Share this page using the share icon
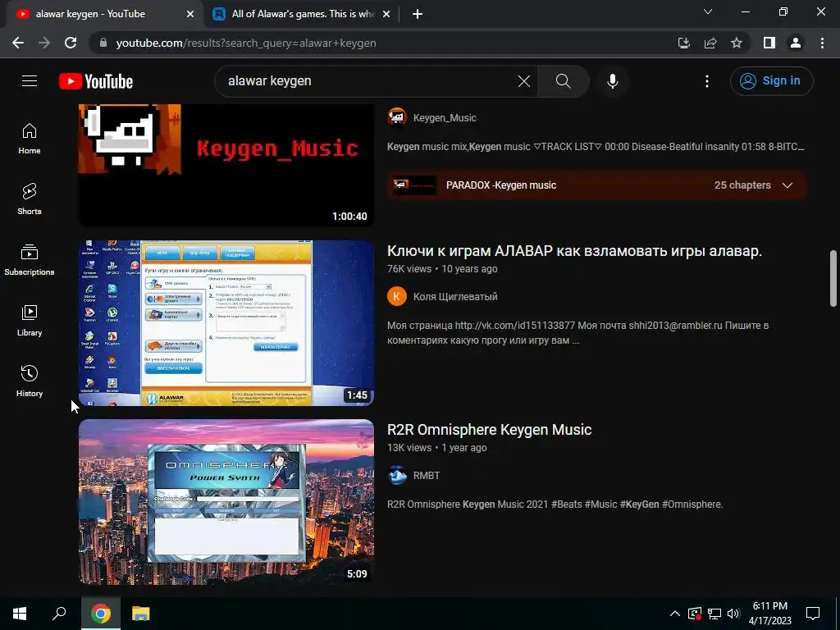The height and width of the screenshot is (630, 840). (710, 43)
